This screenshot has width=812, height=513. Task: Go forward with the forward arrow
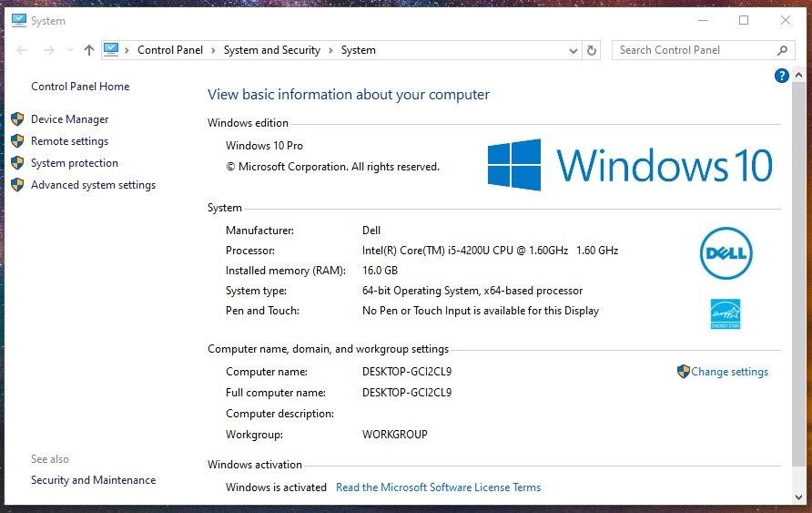point(48,50)
